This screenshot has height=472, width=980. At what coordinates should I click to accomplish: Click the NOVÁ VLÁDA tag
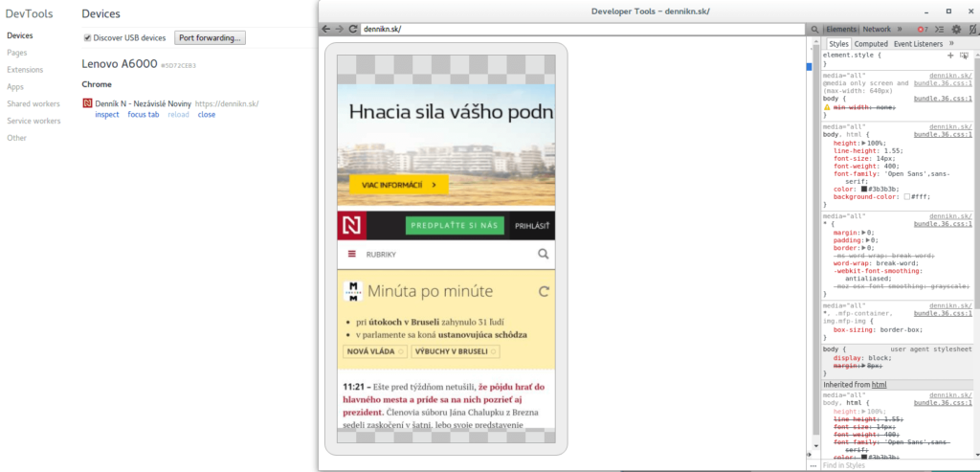(x=375, y=351)
